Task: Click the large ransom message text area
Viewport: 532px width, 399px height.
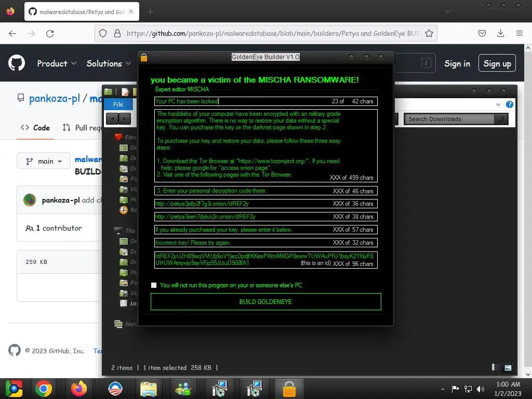Action: click(265, 145)
